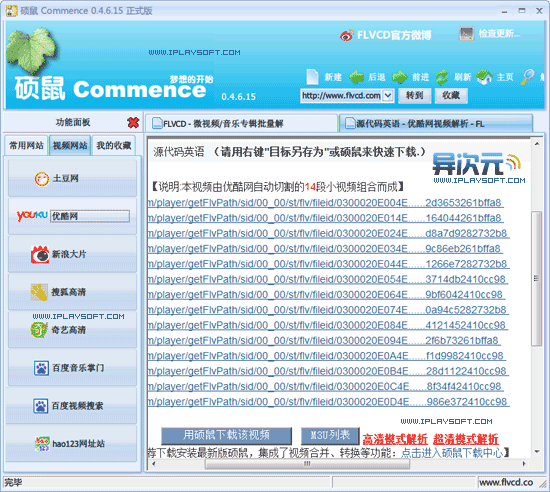Click the 转到 (Go) button

click(415, 95)
